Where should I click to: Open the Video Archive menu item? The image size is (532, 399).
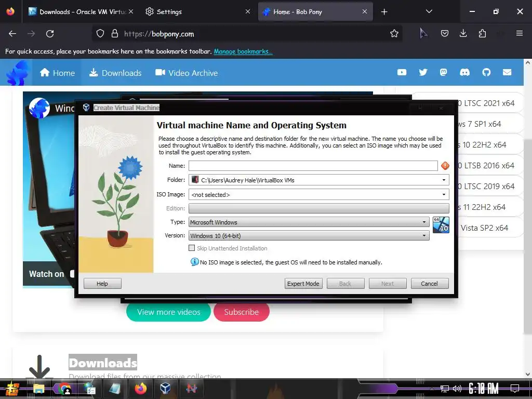click(187, 73)
